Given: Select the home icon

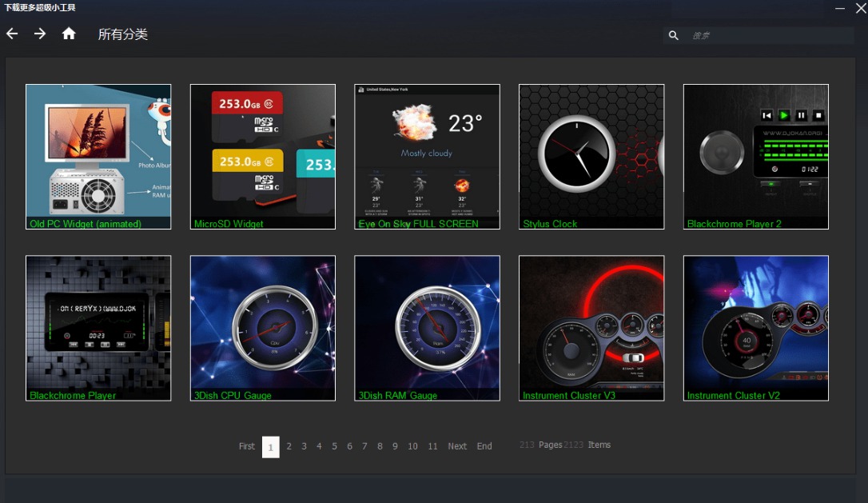Looking at the screenshot, I should [69, 34].
